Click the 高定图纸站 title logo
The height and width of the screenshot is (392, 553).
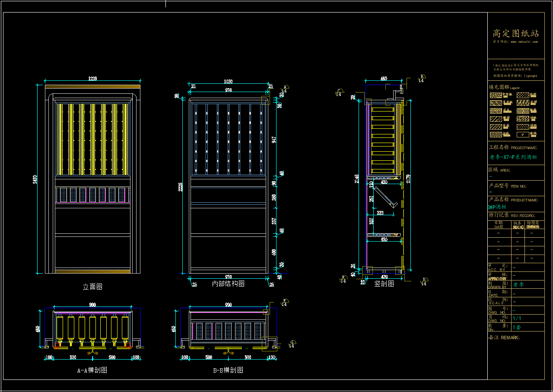coord(516,33)
